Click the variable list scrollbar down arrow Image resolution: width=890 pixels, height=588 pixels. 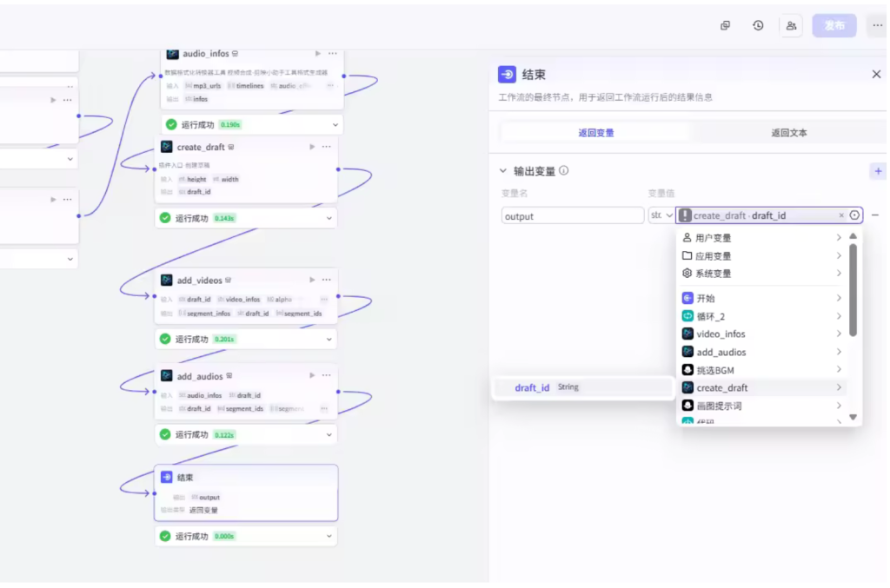tap(853, 418)
